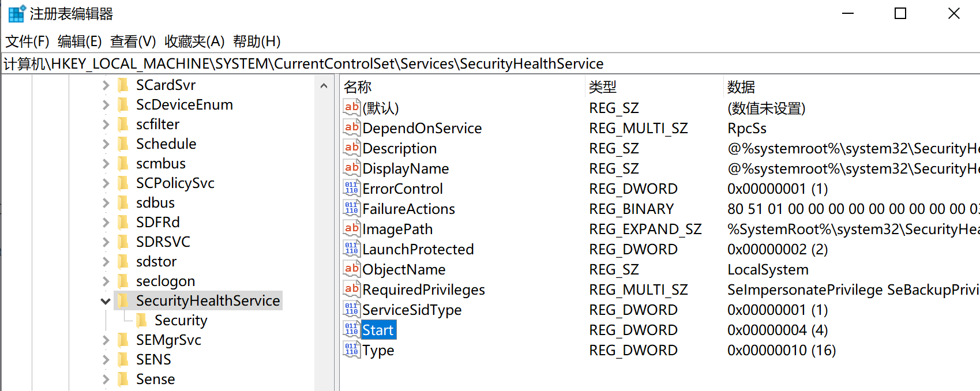Click the binary icon next to Start value
This screenshot has width=980, height=391.
click(351, 330)
